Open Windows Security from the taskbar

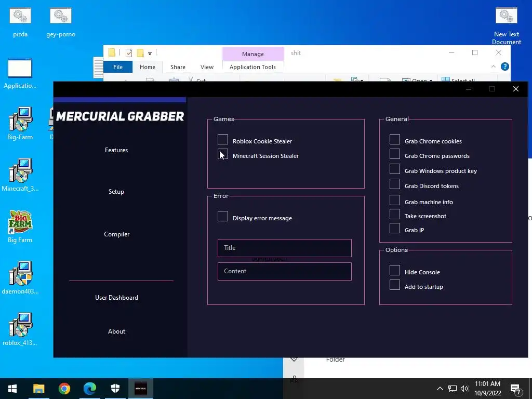click(115, 389)
